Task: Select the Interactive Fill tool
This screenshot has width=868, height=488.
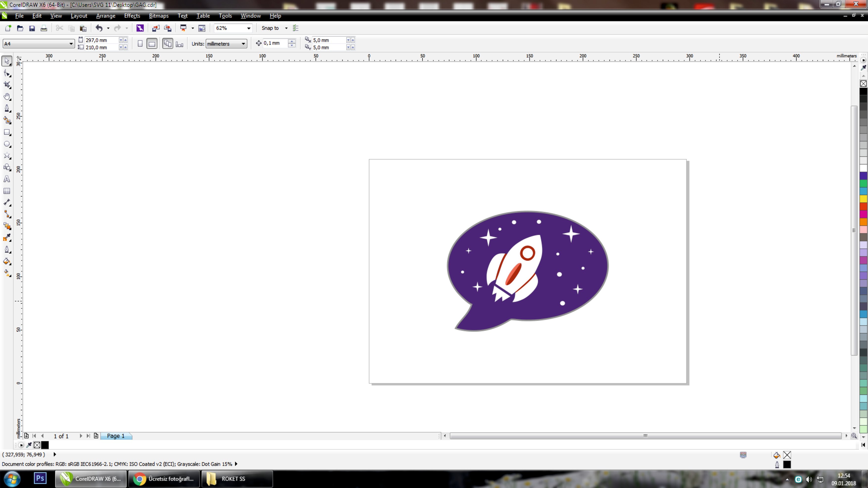Action: click(x=7, y=273)
